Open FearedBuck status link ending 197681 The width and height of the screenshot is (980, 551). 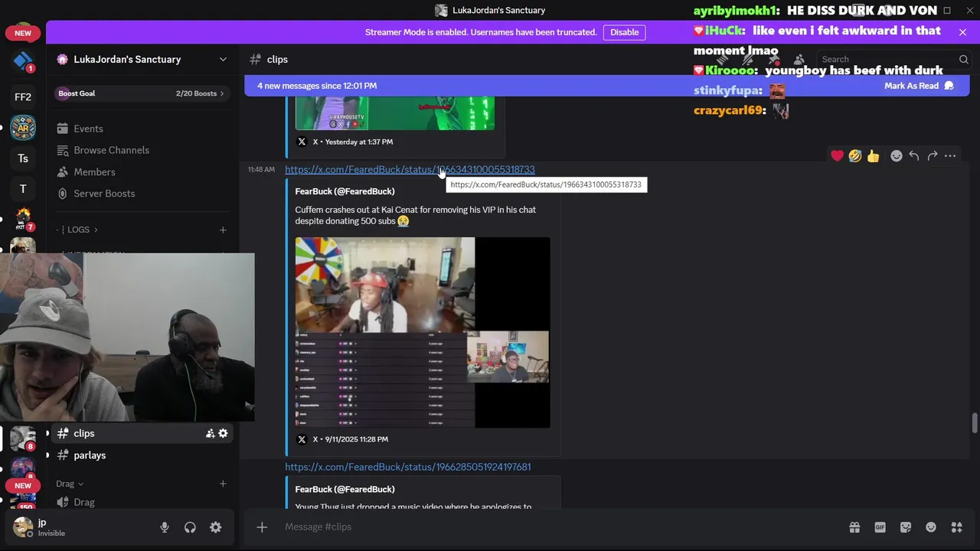pos(408,467)
